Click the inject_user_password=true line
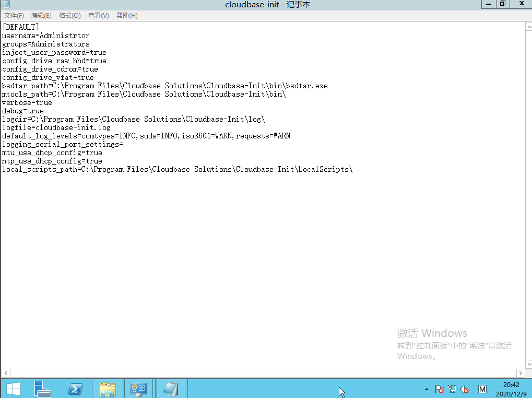Screen dimensions: 532x398 pyautogui.click(x=54, y=53)
